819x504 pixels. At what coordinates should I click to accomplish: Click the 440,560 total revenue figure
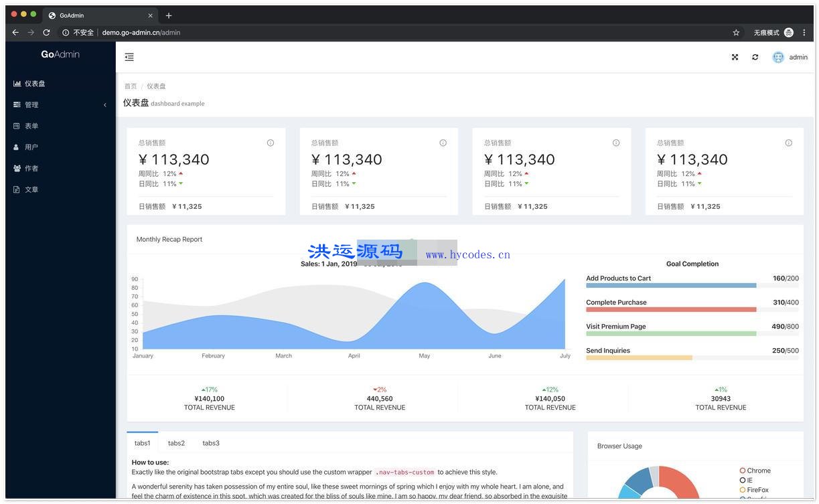point(380,398)
